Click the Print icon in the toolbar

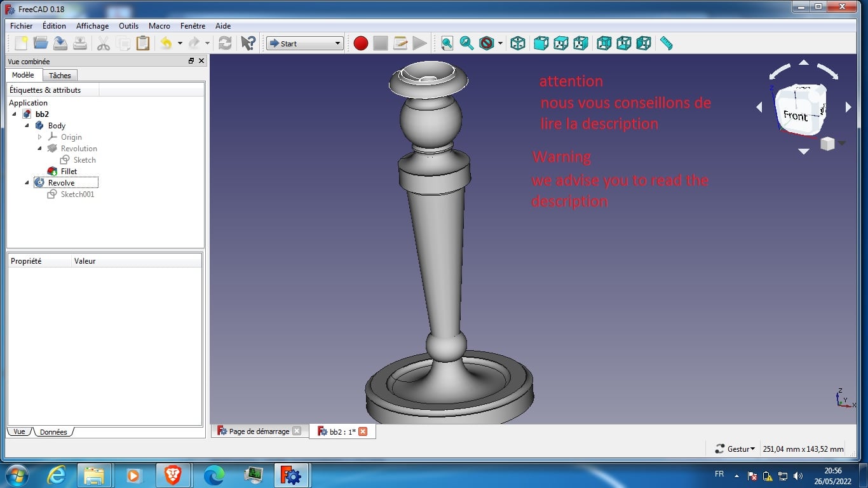tap(80, 43)
